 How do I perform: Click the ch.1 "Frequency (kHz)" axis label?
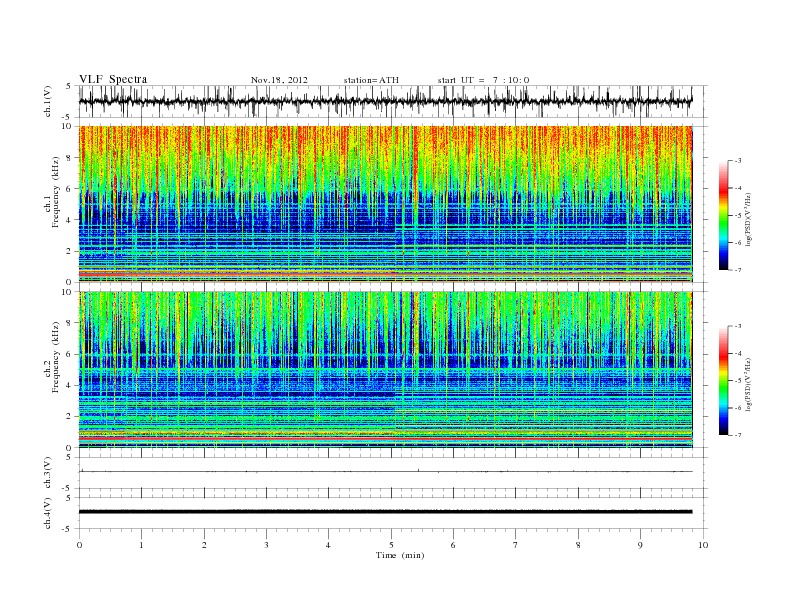click(56, 192)
